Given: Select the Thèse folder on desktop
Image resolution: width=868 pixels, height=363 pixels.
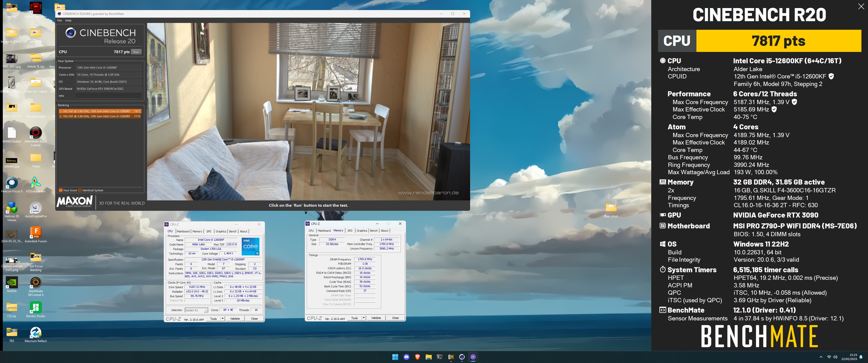Looking at the screenshot, I should click(36, 160).
